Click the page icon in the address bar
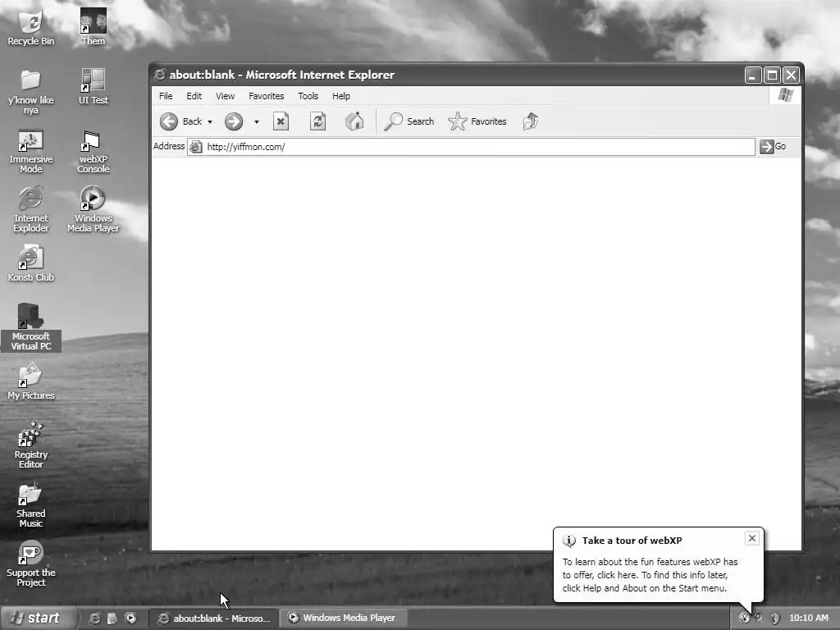840x630 pixels. [196, 147]
